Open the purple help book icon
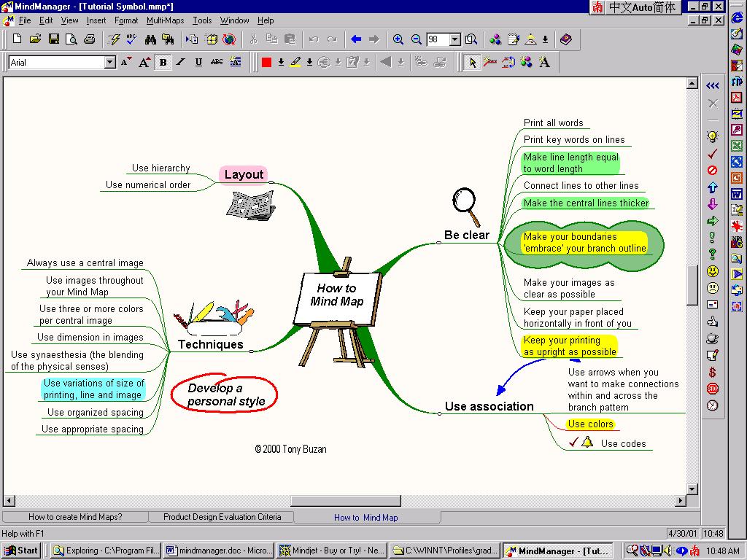This screenshot has width=747, height=560. (x=565, y=39)
